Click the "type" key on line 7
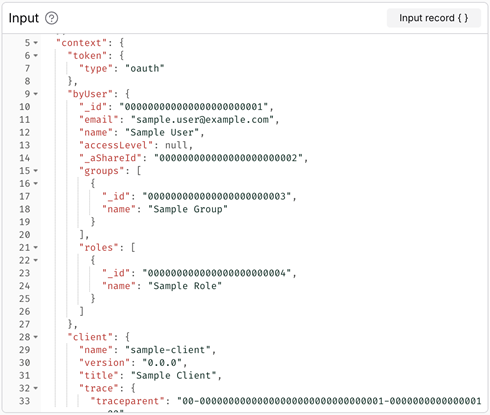Image resolution: width=490 pixels, height=415 pixels. (x=96, y=68)
